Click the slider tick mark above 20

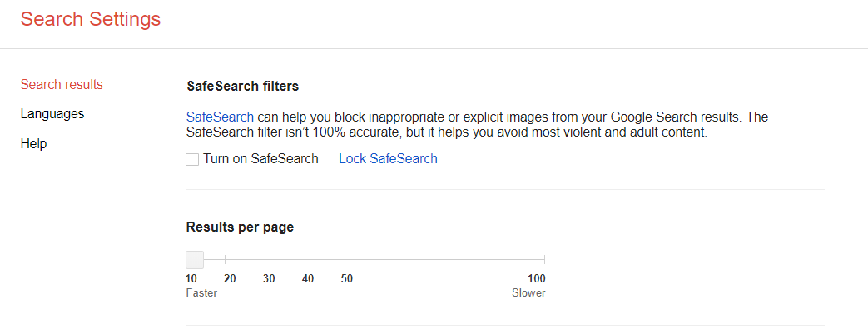(226, 259)
